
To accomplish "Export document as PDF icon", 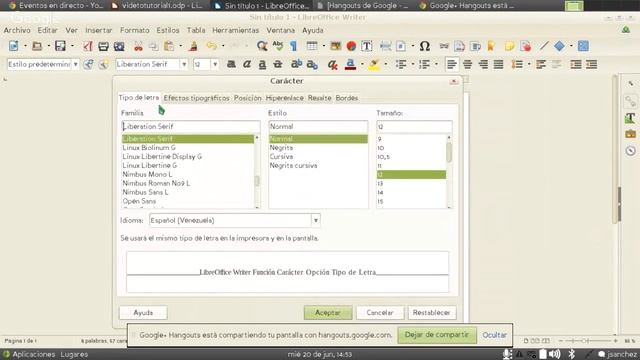I will (x=88, y=46).
